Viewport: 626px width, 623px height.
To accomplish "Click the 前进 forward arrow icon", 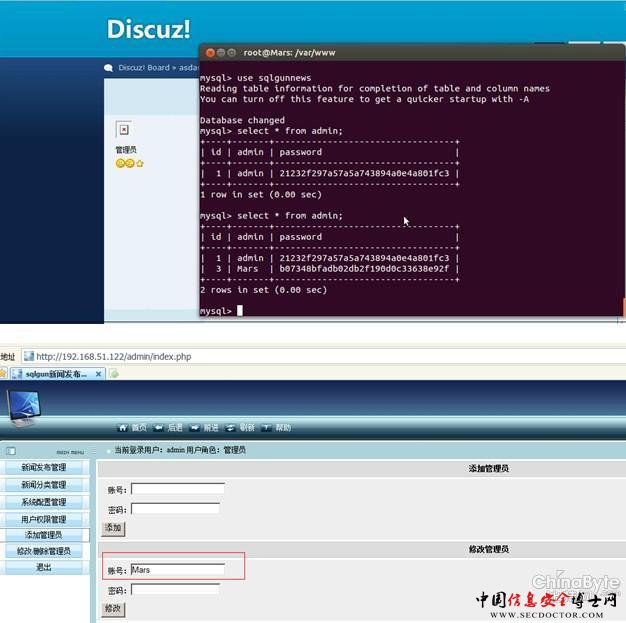I will pyautogui.click(x=194, y=428).
